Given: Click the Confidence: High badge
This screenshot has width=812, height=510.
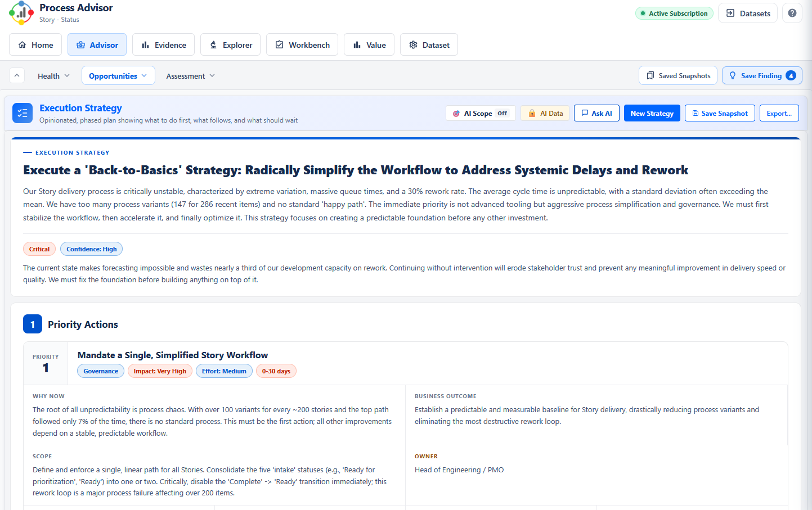Looking at the screenshot, I should (x=92, y=249).
